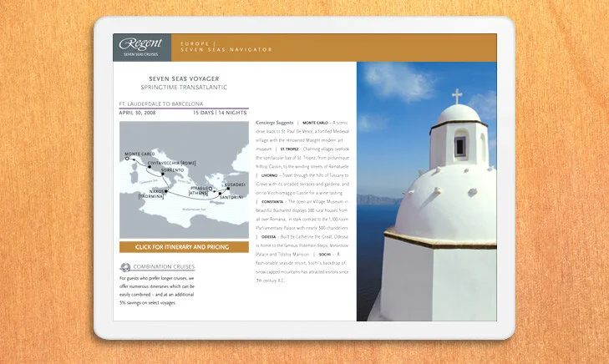Click the CONSTANTA heading in article

(x=272, y=202)
